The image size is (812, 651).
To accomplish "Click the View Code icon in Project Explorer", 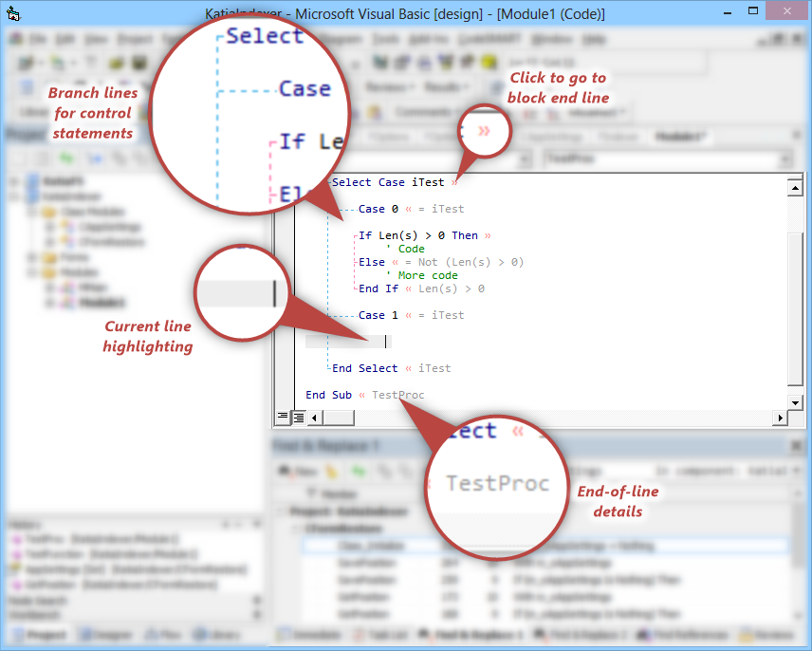I will pos(17,157).
